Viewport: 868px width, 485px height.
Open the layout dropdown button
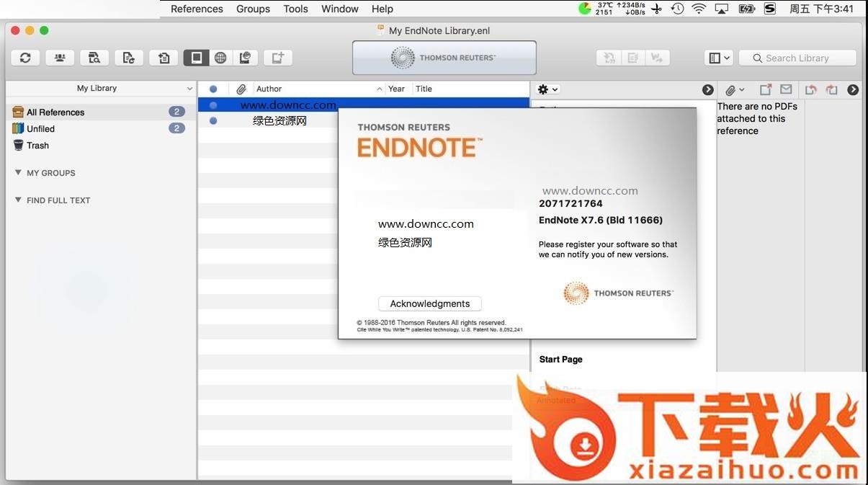(718, 58)
